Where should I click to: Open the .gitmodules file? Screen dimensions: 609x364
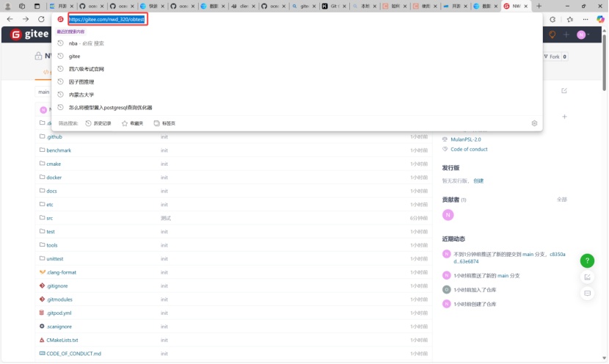pos(59,299)
